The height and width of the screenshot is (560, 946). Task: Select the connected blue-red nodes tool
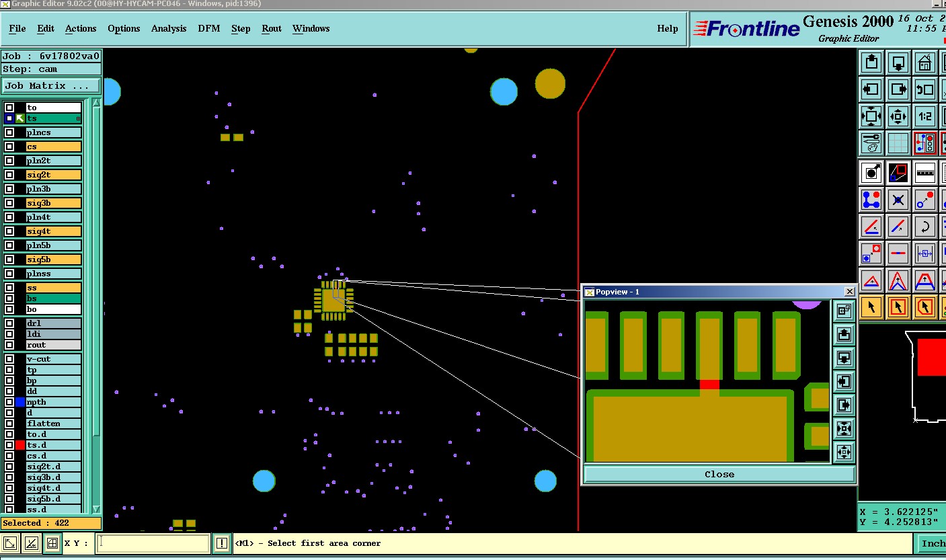coord(871,200)
